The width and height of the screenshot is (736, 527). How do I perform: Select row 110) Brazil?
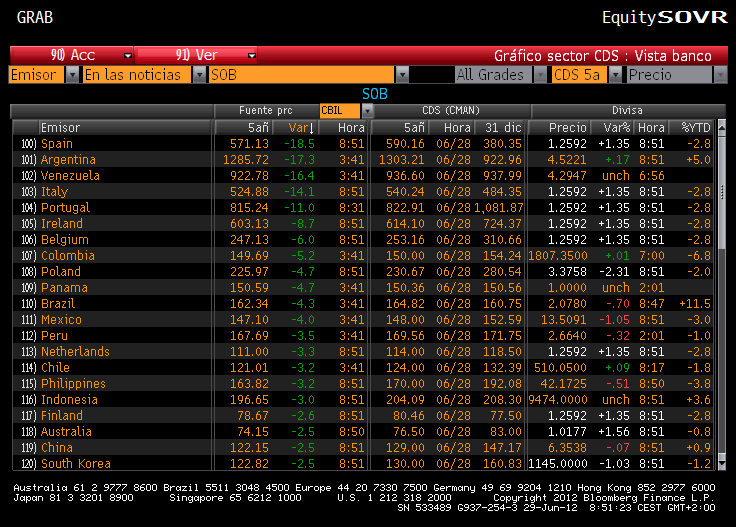tap(362, 303)
